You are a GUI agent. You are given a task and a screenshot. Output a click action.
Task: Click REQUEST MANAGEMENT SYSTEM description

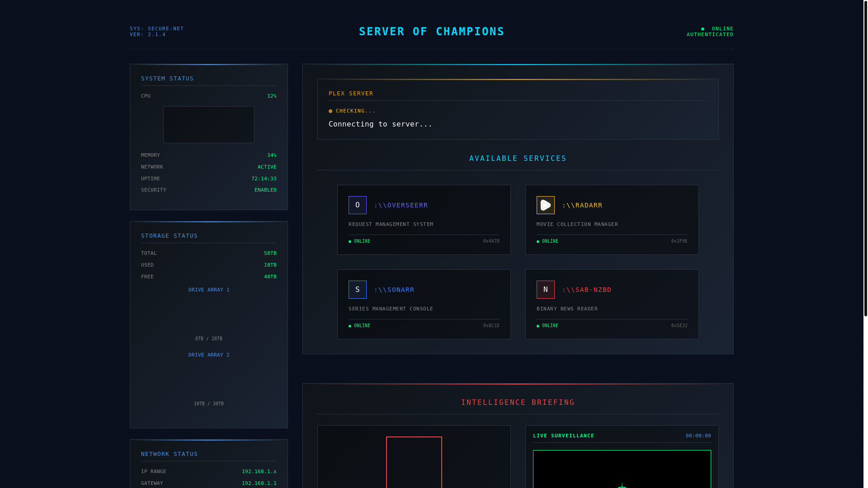(x=391, y=225)
